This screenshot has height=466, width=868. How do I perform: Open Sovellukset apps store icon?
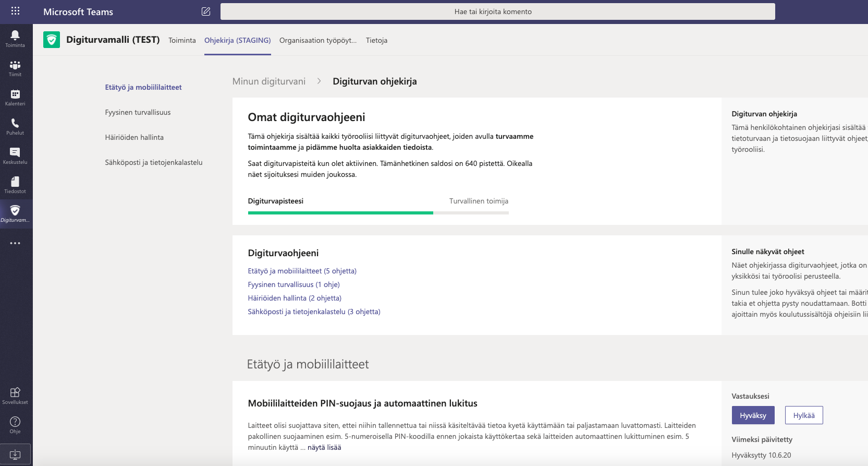point(15,396)
